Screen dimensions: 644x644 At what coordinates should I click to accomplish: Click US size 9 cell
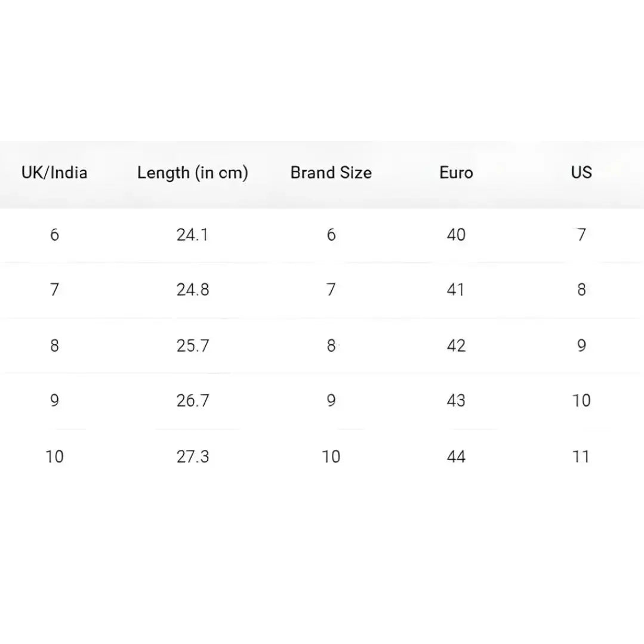click(581, 346)
